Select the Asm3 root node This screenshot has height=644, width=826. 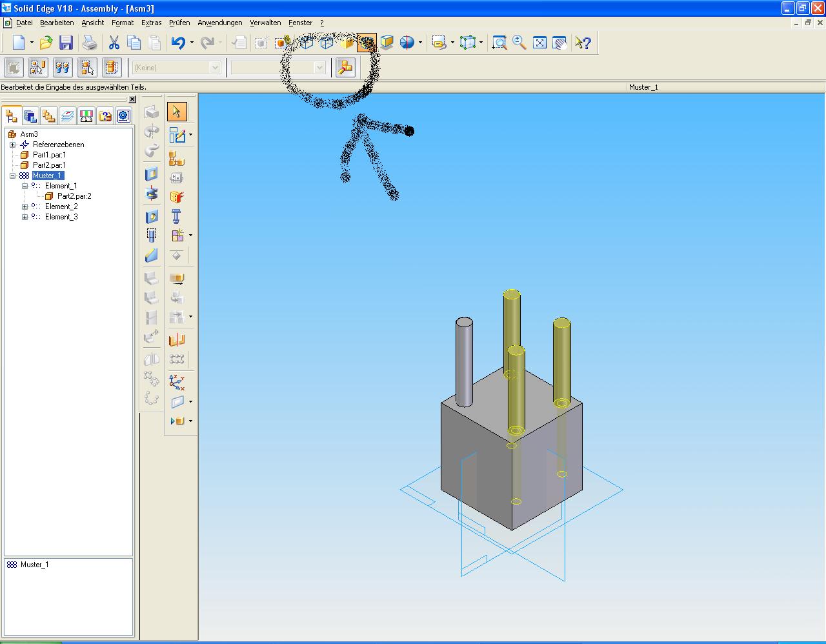(29, 134)
